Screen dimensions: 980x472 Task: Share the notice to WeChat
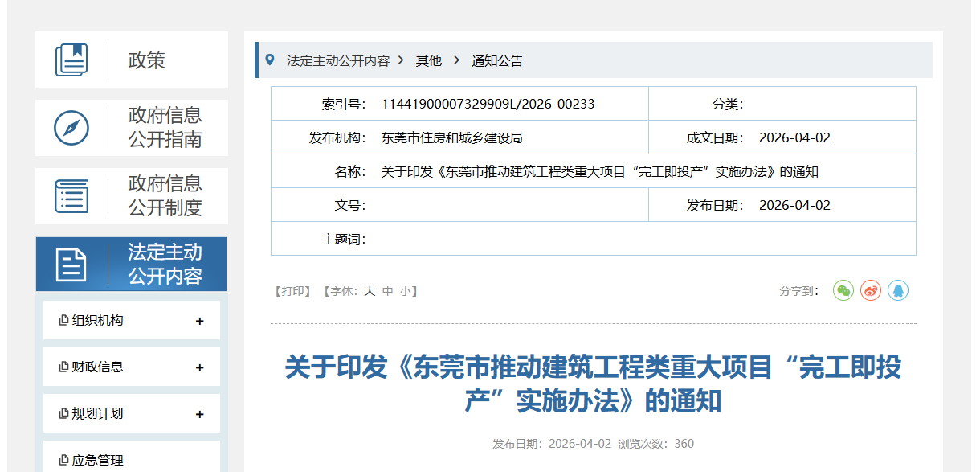click(843, 291)
